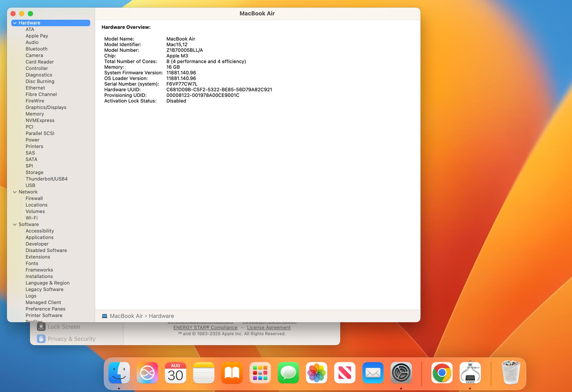Select Power in the sidebar

(x=32, y=140)
